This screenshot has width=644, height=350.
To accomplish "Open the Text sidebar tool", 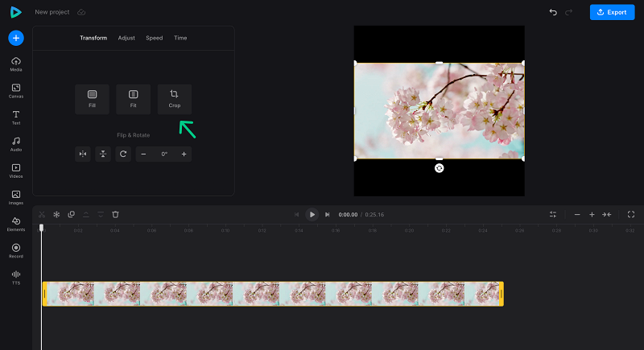I will click(16, 117).
